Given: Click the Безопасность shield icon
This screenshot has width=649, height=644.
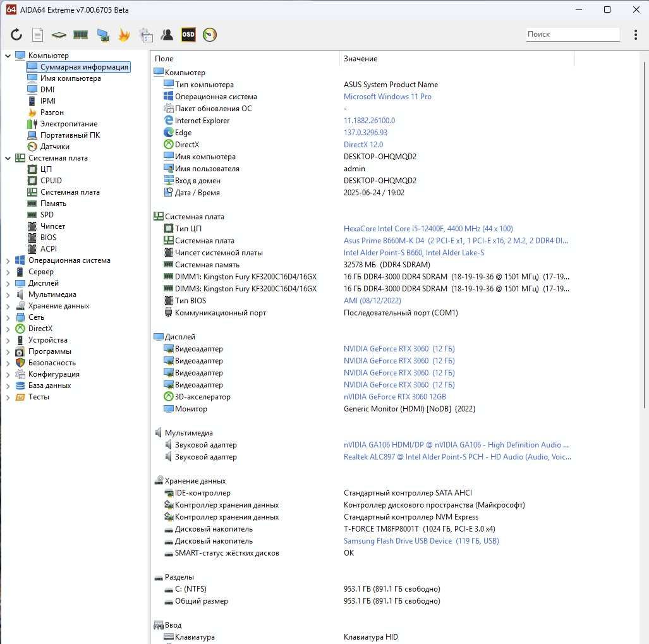Looking at the screenshot, I should tap(20, 363).
